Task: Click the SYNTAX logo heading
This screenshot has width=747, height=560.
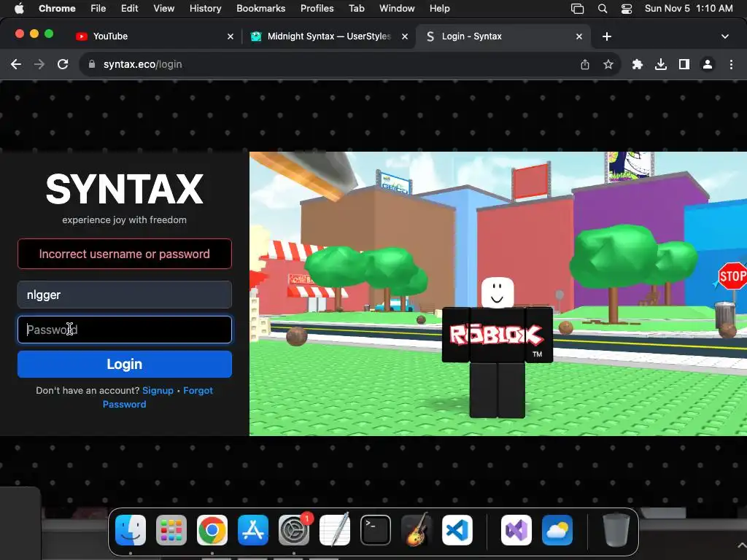Action: click(124, 189)
